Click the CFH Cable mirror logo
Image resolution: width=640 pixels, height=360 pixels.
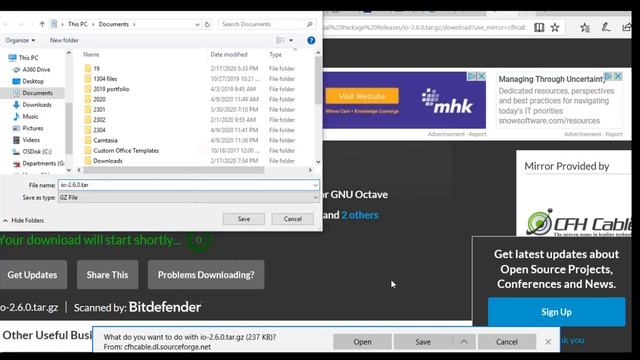[x=578, y=222]
